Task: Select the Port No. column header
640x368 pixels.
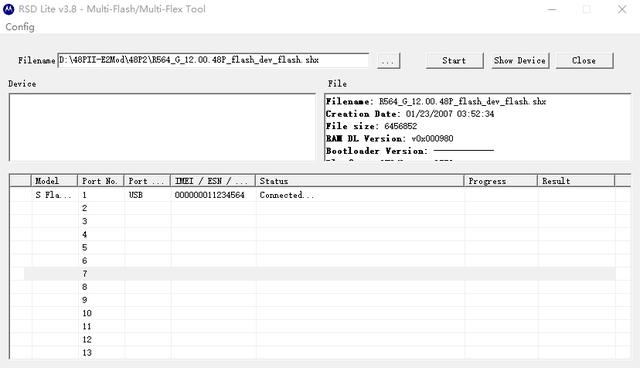Action: (100, 181)
